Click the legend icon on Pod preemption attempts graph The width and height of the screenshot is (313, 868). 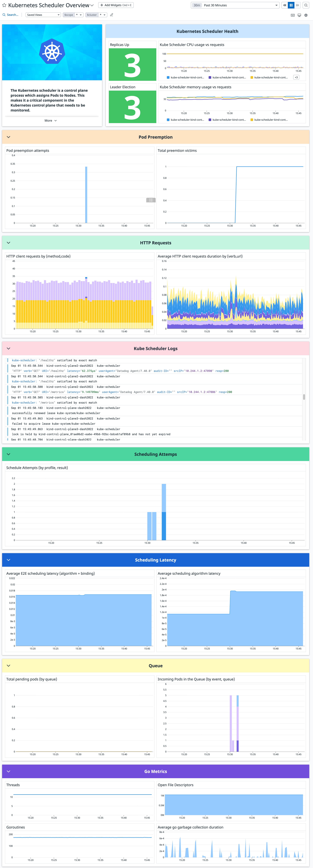click(151, 200)
